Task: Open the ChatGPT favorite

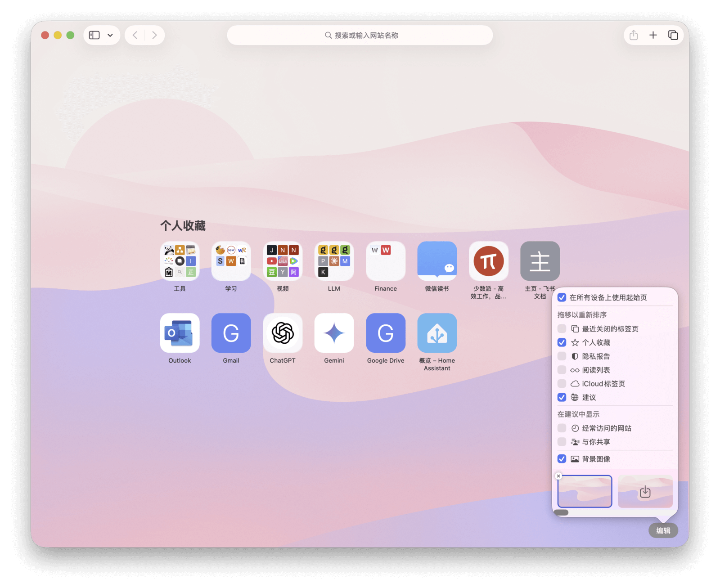Action: (x=283, y=333)
